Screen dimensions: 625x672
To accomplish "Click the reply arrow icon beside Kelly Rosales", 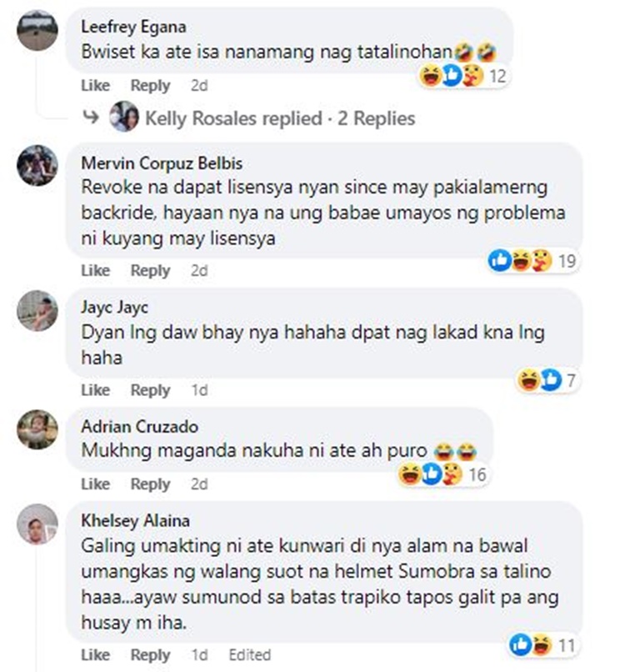I will pyautogui.click(x=91, y=117).
